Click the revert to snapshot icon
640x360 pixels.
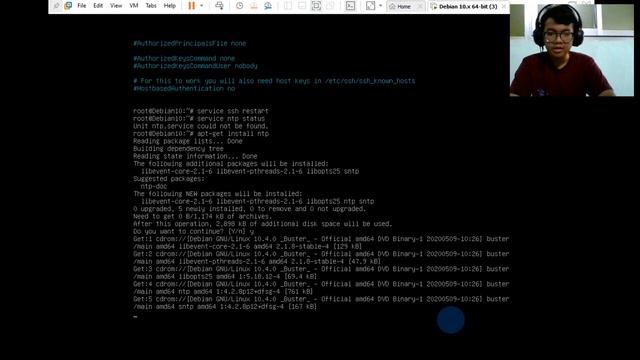253,6
